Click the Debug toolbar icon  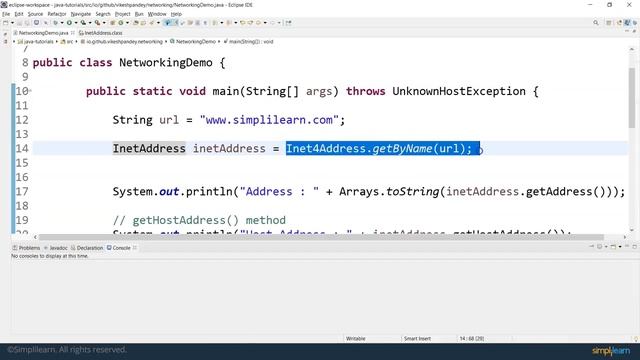pos(56,23)
